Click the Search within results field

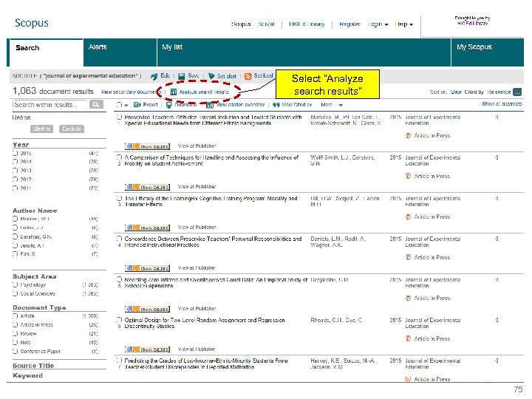[50, 104]
